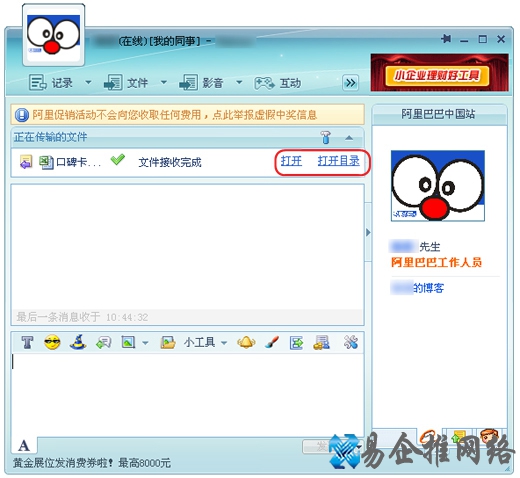The height and width of the screenshot is (478, 520).
Task: Open the 小企业理财好工具 banner ad
Action: coord(439,73)
